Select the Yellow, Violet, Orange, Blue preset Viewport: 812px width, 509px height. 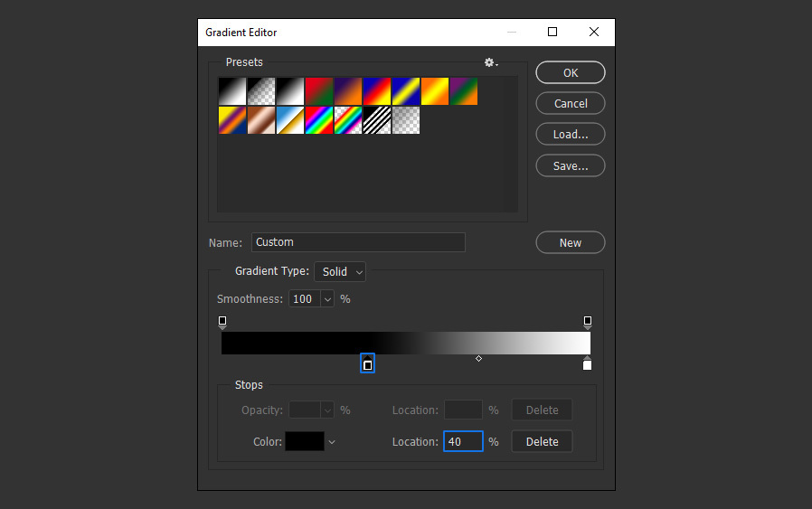tap(232, 120)
